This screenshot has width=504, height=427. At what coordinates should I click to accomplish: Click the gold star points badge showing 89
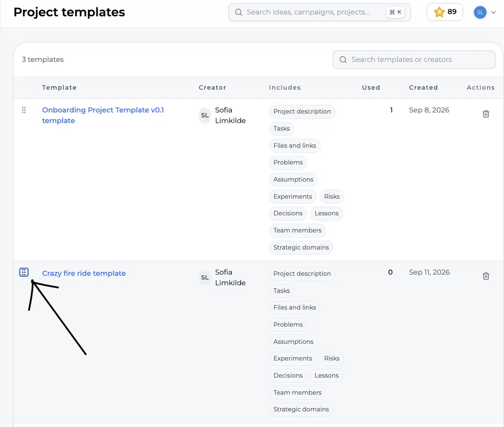coord(445,12)
